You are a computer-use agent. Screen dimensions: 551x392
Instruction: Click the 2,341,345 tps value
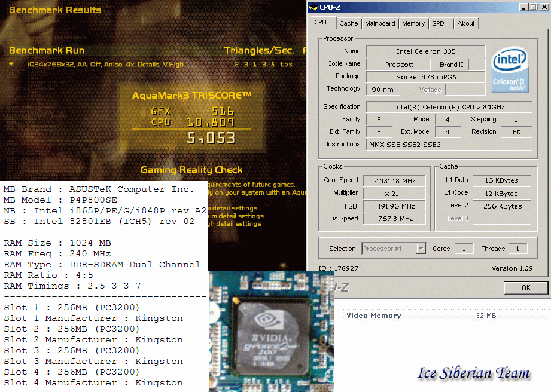(x=264, y=64)
